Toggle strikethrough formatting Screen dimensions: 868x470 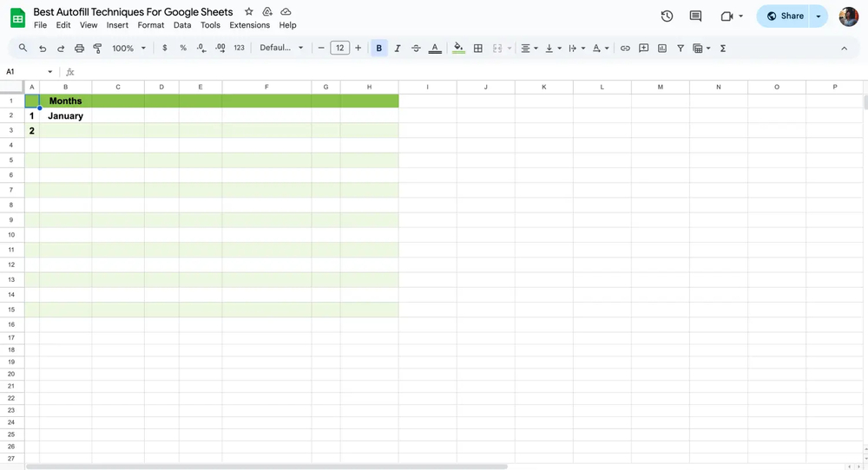pyautogui.click(x=416, y=49)
